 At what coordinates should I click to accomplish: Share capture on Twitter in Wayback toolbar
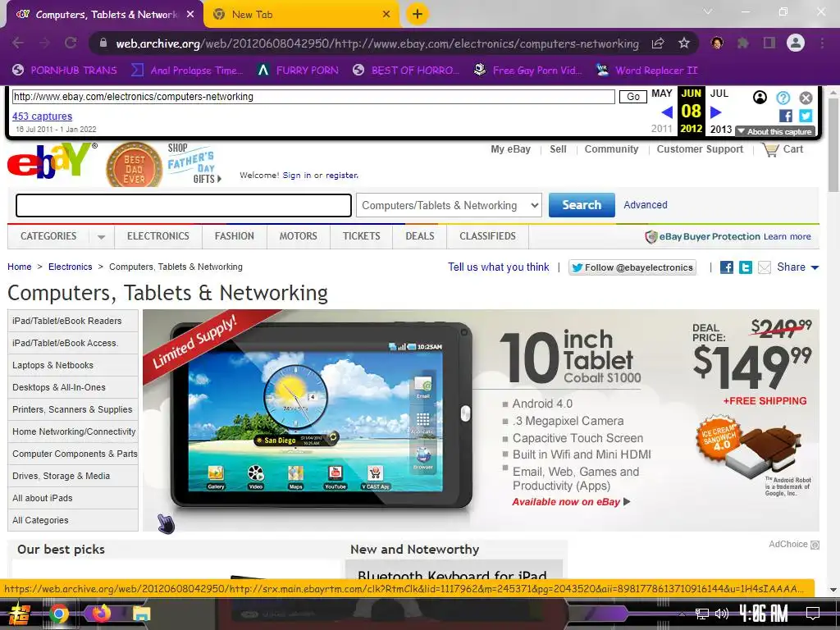[x=806, y=116]
